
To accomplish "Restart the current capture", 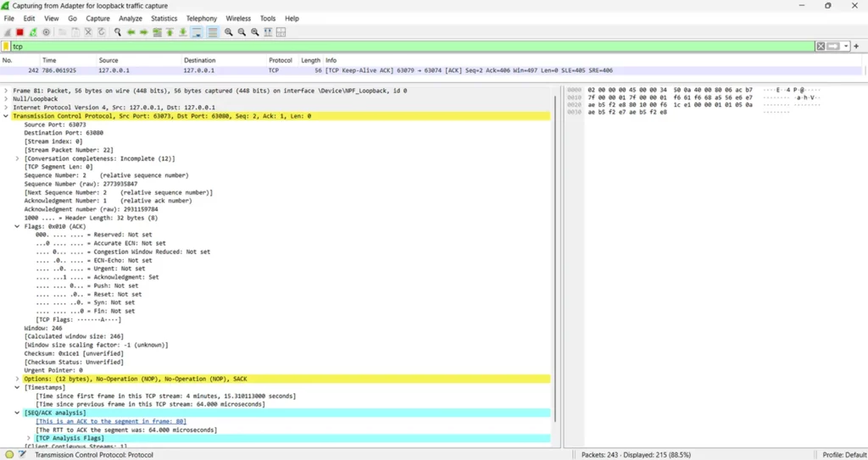I will (x=33, y=32).
